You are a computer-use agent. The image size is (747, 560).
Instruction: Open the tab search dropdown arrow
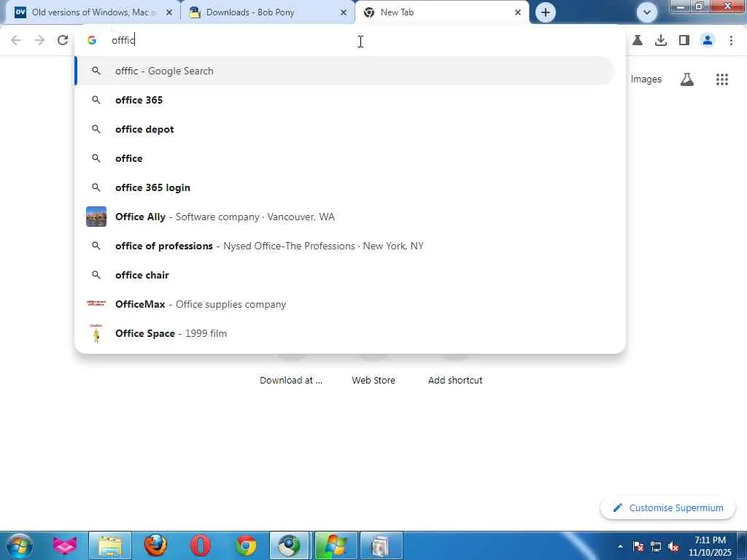pyautogui.click(x=647, y=12)
